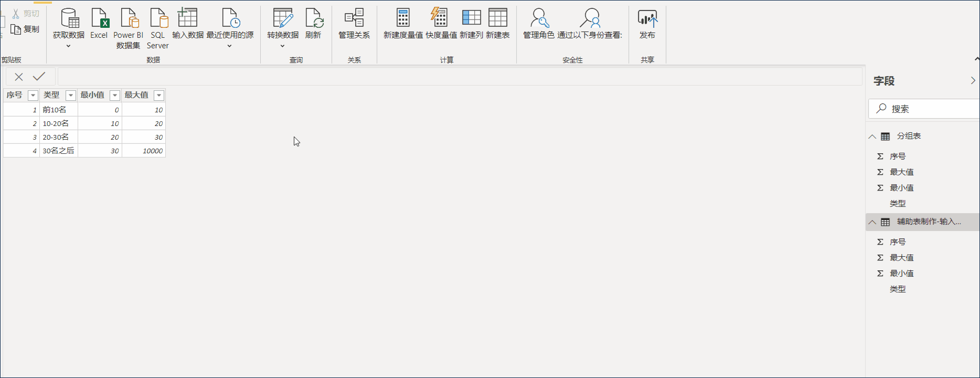
Task: Click in the 搜索 fields search box
Action: tap(924, 109)
